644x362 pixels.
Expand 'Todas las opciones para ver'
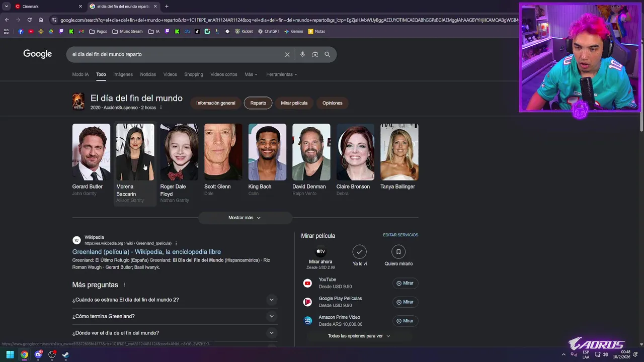pyautogui.click(x=359, y=336)
